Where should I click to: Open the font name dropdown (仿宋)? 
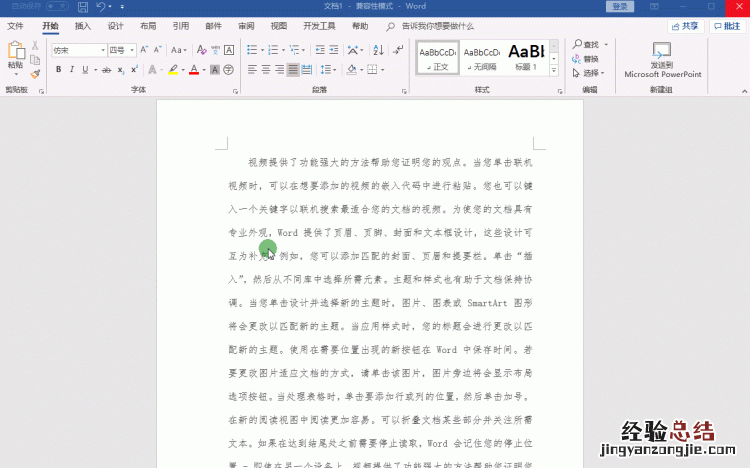[x=80, y=50]
